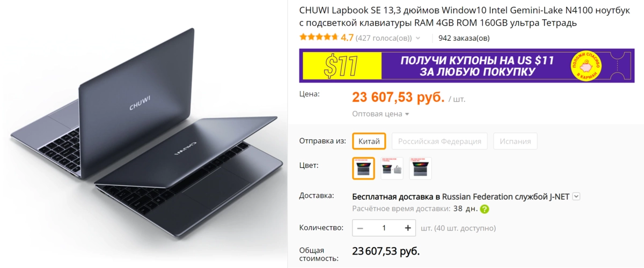Image resolution: width=644 pixels, height=268 pixels.
Task: Expand the rating breakdown chevron
Action: [418, 38]
